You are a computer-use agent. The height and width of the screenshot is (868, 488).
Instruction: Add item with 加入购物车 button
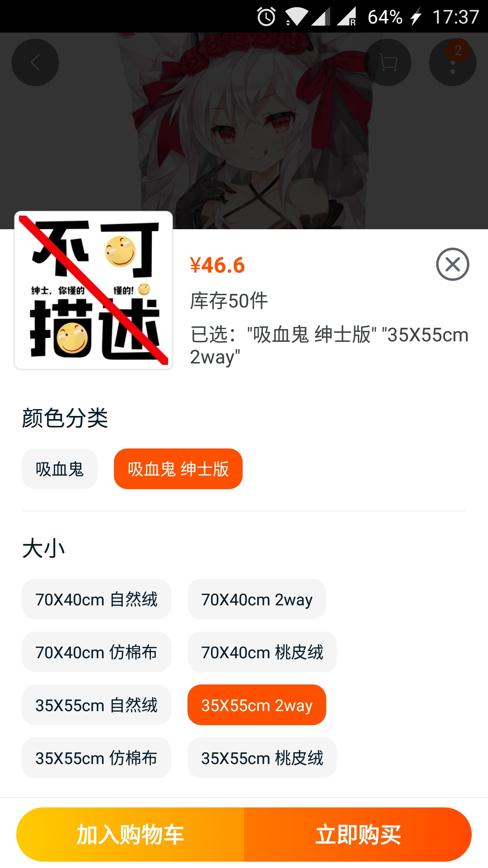(x=130, y=835)
